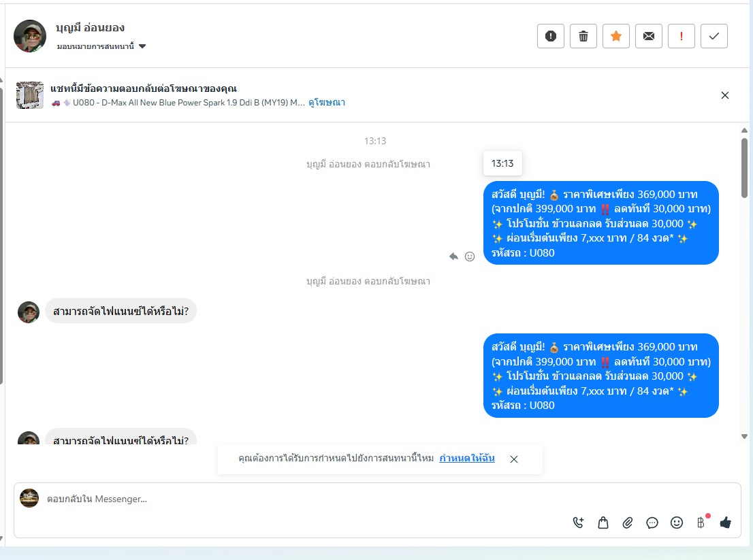This screenshot has height=560, width=753.
Task: Dismiss the ad reply banner
Action: pyautogui.click(x=724, y=95)
